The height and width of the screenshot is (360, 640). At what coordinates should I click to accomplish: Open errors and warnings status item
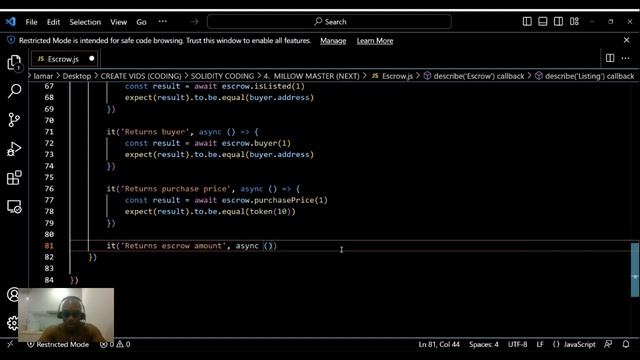[x=115, y=344]
